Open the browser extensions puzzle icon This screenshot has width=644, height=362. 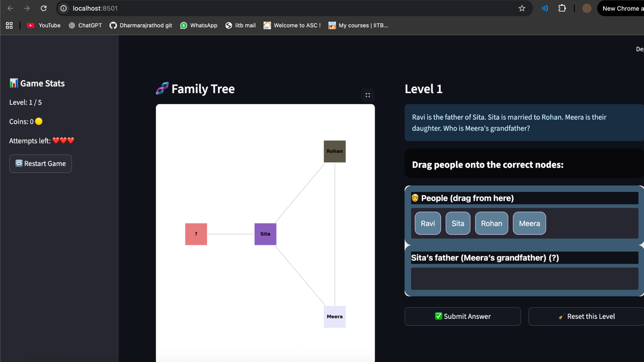[x=562, y=8]
